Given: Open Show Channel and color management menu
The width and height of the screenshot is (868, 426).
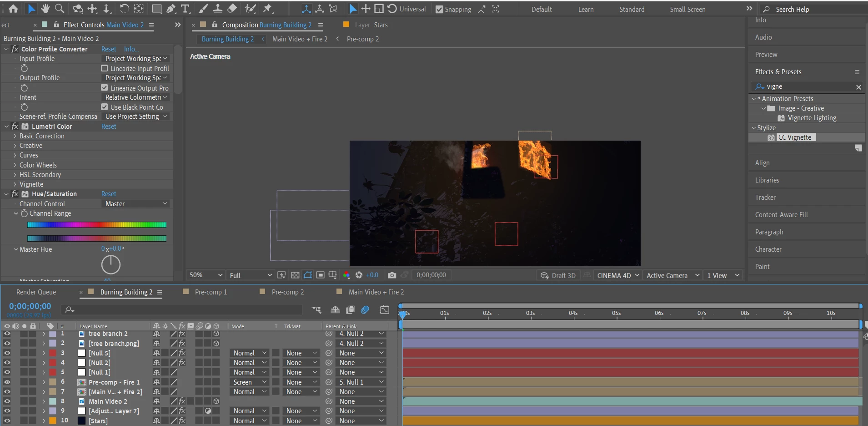Looking at the screenshot, I should click(346, 275).
